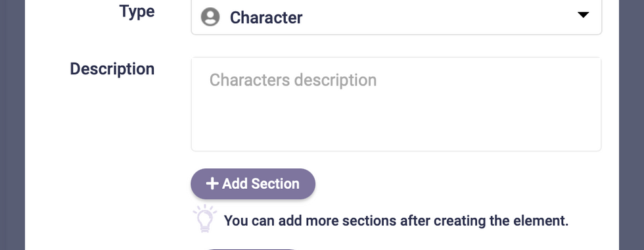Click the lightbulb tip icon
This screenshot has width=644, height=250.
205,218
